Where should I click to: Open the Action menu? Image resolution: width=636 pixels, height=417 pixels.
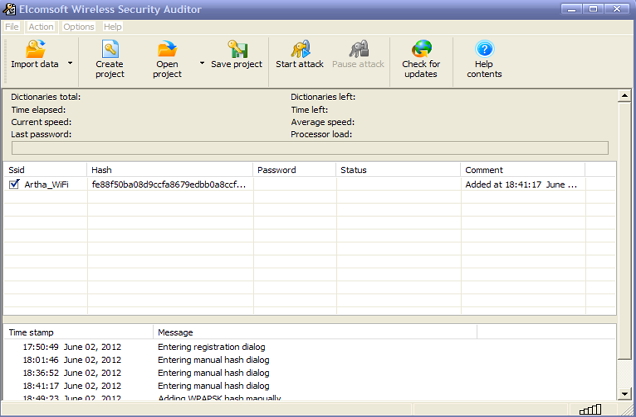click(x=41, y=27)
